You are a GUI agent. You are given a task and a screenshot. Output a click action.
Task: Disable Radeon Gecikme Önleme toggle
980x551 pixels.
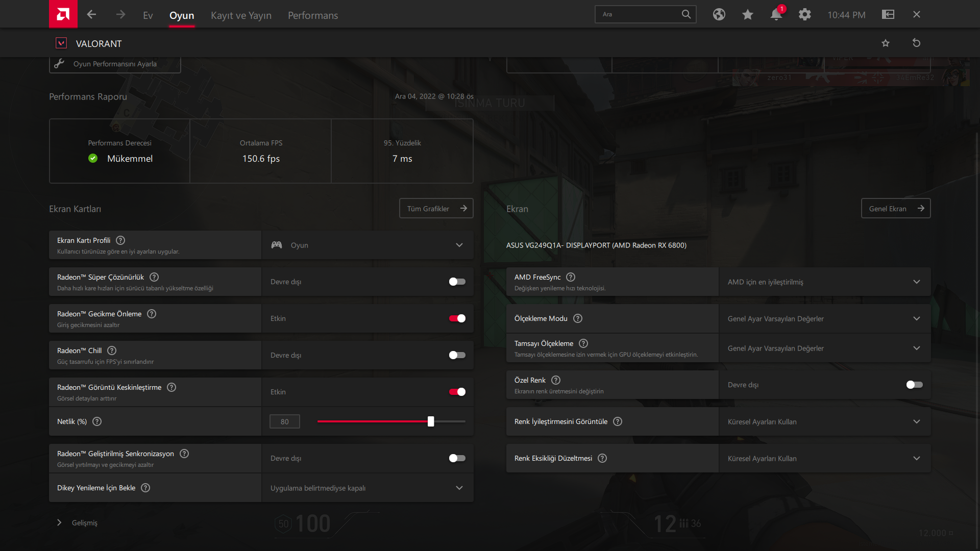pos(457,318)
